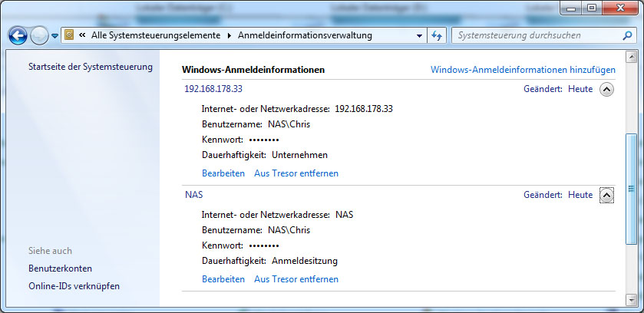Collapse the NAS credential details
The image size is (644, 313).
[606, 195]
